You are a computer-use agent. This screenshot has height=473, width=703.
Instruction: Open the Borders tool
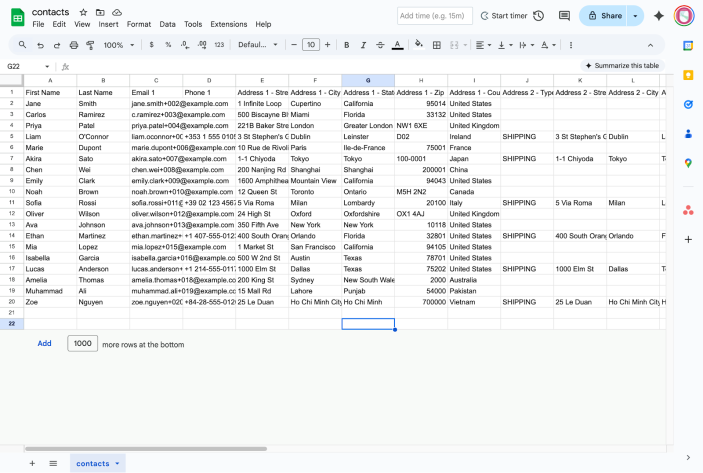tap(436, 45)
